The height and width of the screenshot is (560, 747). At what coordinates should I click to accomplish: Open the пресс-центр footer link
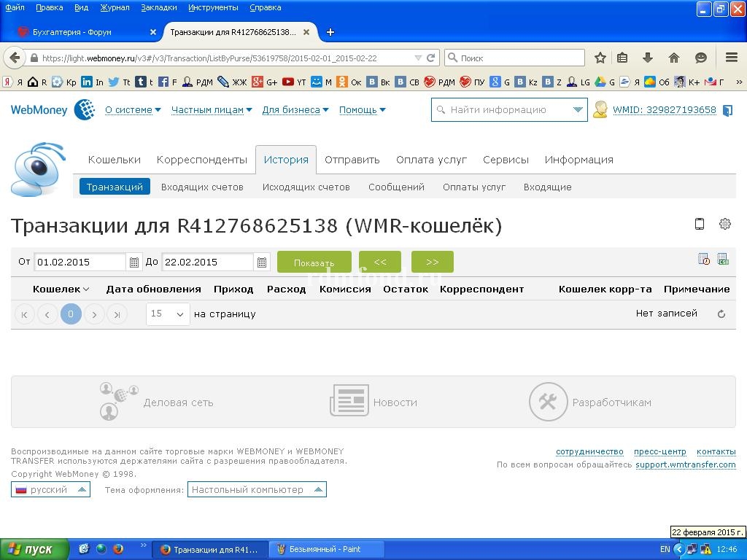coord(659,451)
